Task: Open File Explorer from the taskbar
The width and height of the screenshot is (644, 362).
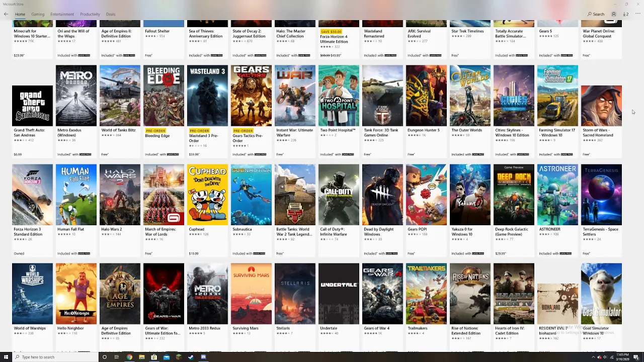Action: tap(141, 357)
